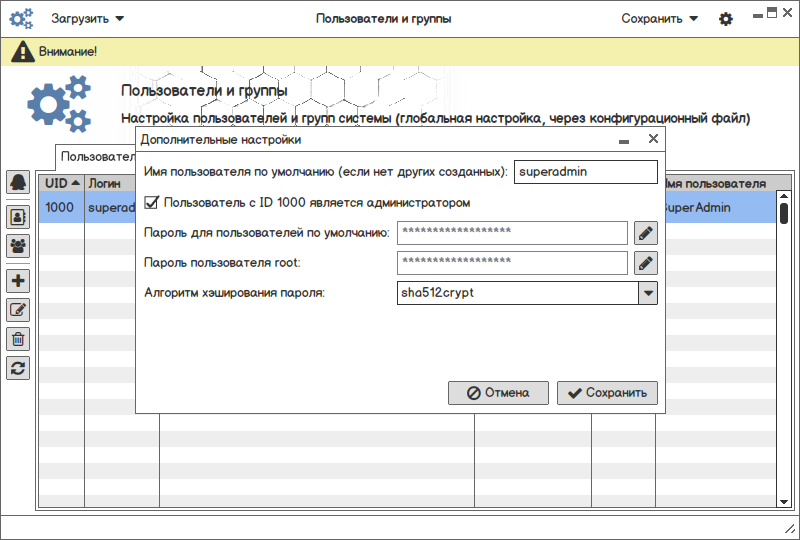Open settings gear icon in title bar
The height and width of the screenshot is (540, 800).
726,19
